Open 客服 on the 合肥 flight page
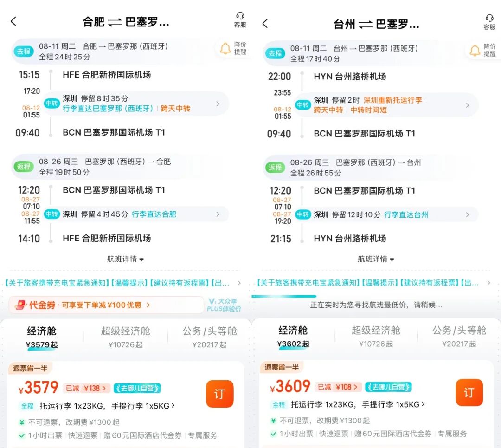501x448 pixels. [x=240, y=20]
